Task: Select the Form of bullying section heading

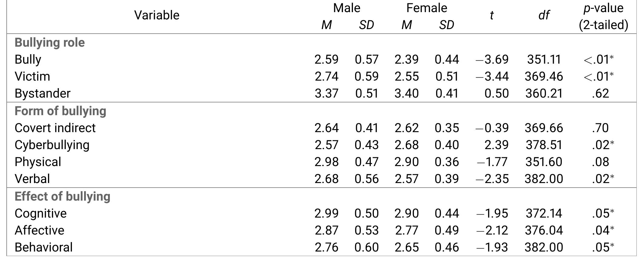Action: click(60, 111)
